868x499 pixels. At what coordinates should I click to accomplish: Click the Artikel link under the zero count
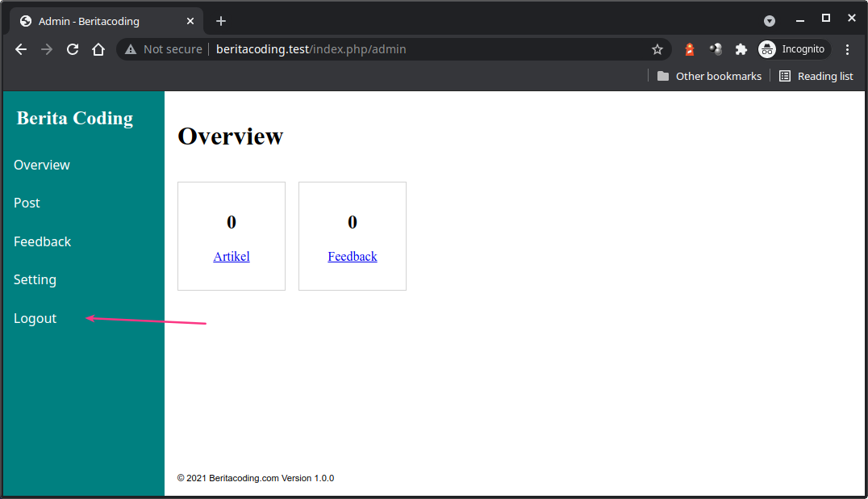coord(232,256)
